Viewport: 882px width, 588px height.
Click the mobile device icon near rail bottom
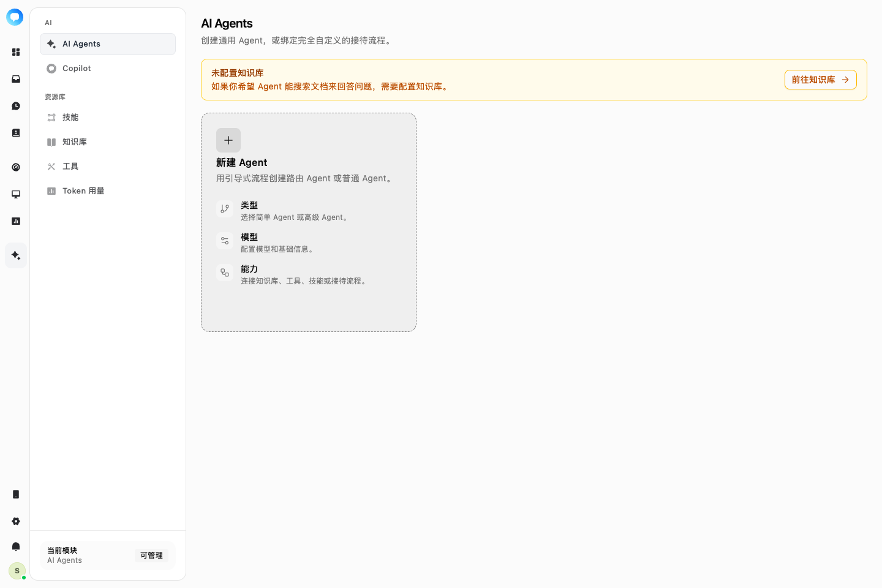(x=16, y=494)
